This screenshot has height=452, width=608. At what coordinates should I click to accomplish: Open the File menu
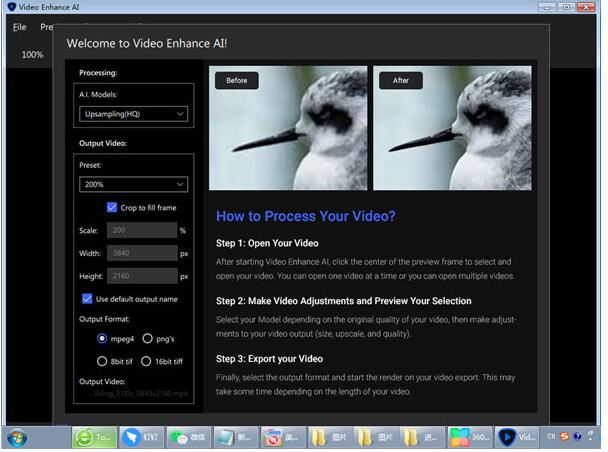[x=19, y=27]
